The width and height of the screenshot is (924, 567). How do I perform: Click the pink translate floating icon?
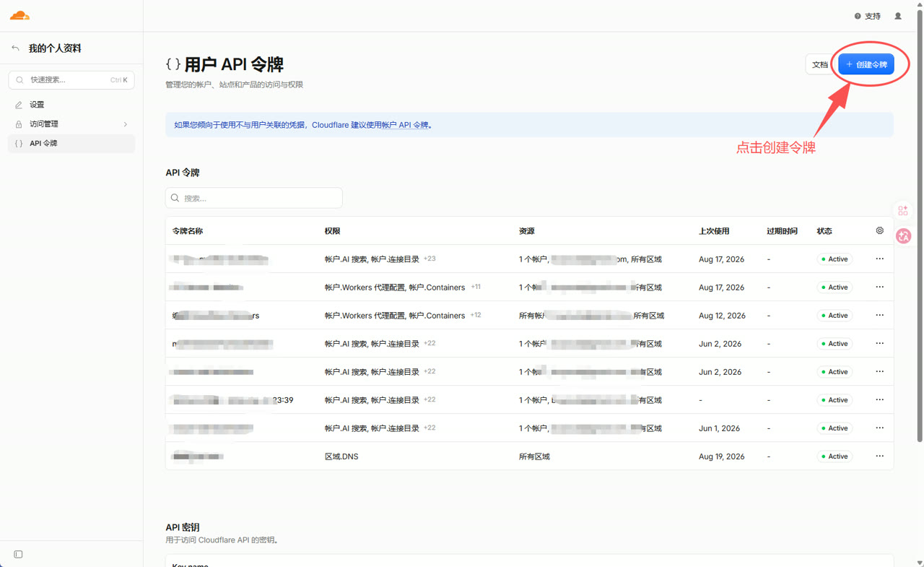click(x=903, y=236)
